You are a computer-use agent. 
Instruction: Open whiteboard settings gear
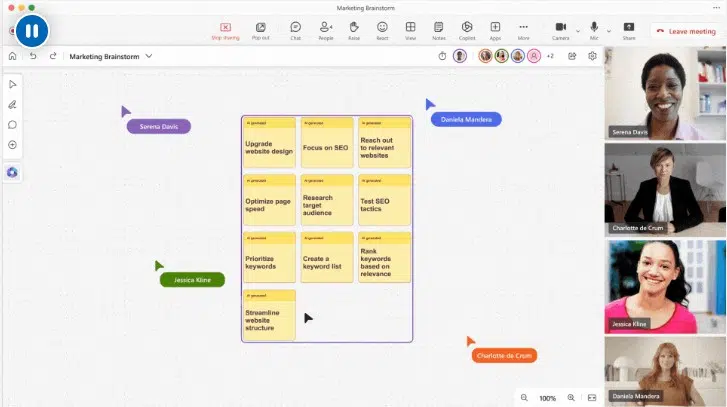coord(592,56)
